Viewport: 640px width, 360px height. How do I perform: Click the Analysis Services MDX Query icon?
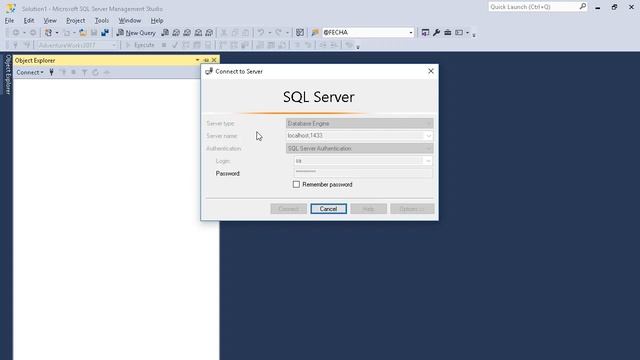(x=176, y=33)
